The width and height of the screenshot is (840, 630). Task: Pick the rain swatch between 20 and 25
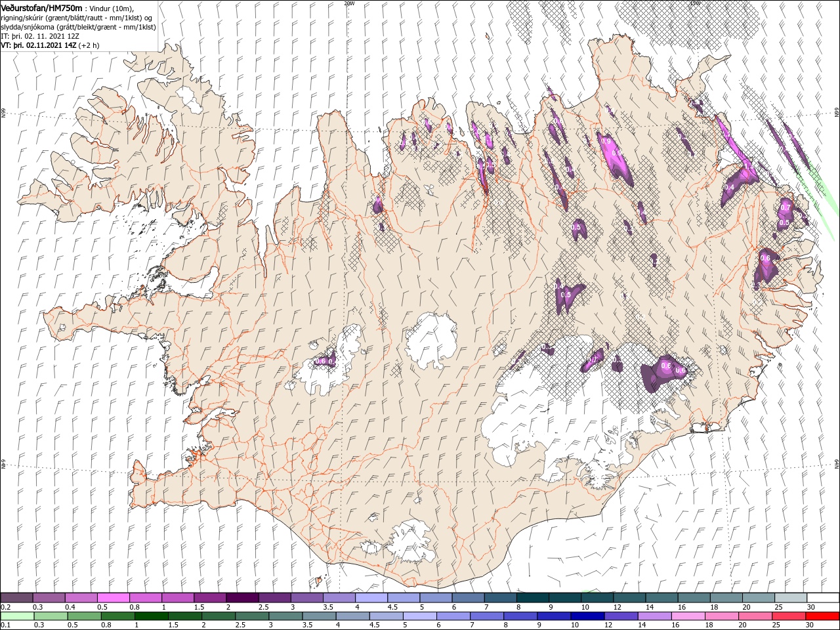pyautogui.click(x=755, y=616)
